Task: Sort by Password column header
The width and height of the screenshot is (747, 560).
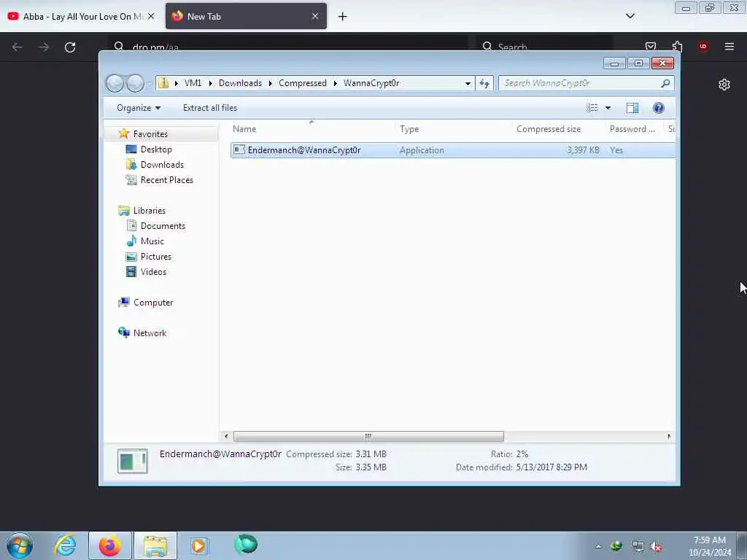Action: (x=632, y=129)
